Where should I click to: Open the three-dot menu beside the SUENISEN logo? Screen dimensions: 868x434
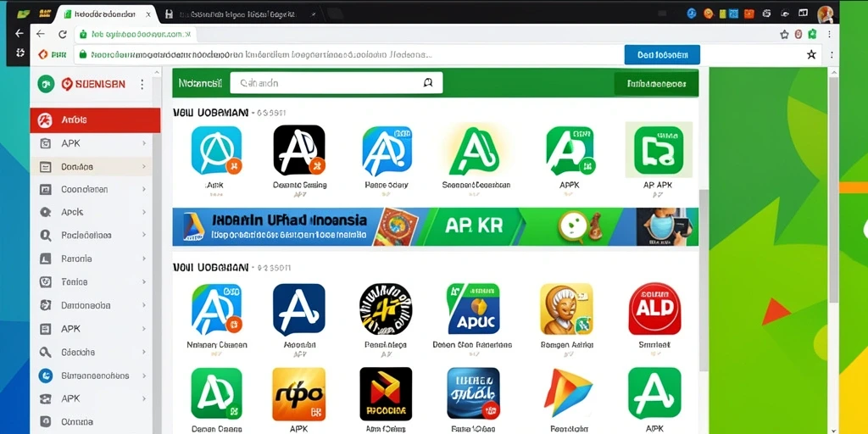[x=142, y=84]
